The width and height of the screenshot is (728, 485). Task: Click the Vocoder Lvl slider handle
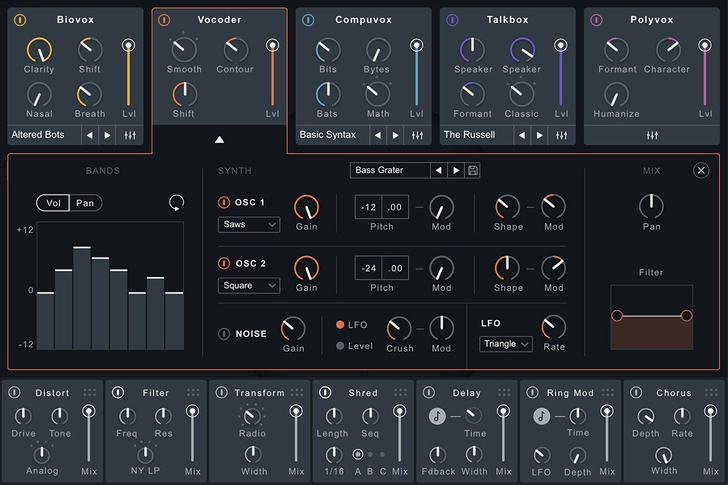coord(272,46)
